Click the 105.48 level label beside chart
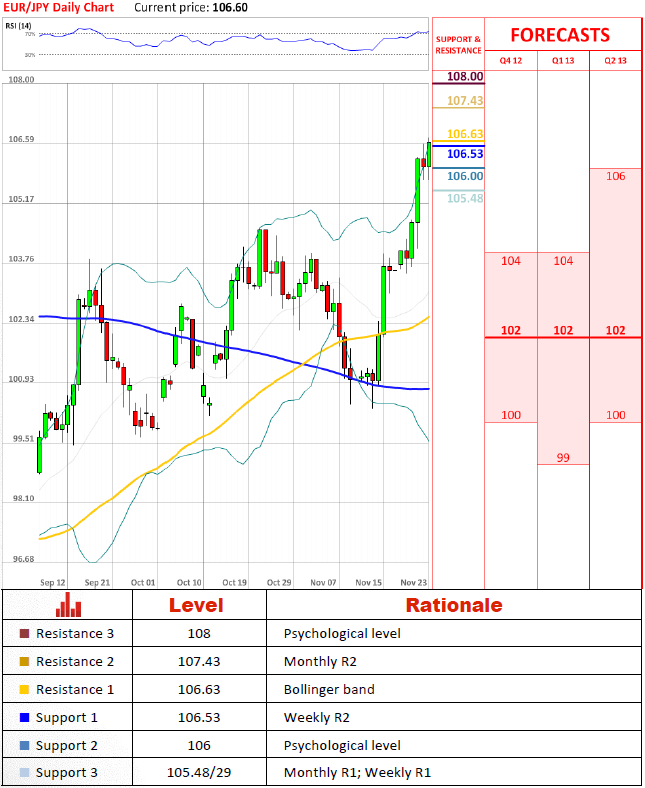This screenshot has width=645, height=788. coord(465,198)
